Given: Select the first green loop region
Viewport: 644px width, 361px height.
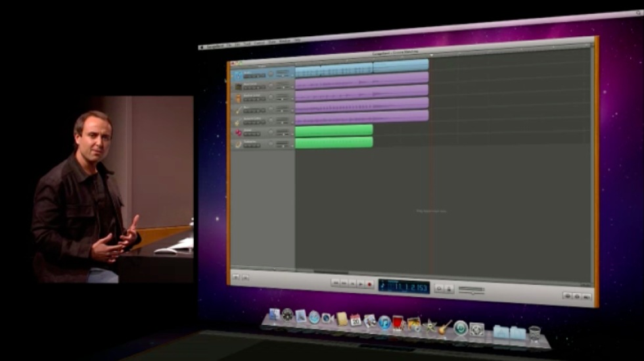Looking at the screenshot, I should click(x=334, y=130).
